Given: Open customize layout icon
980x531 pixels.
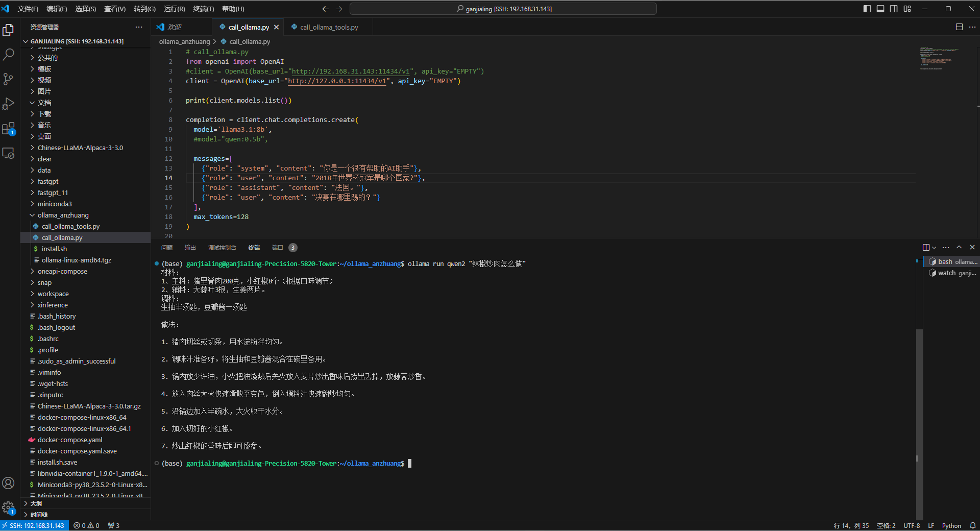Looking at the screenshot, I should point(907,9).
